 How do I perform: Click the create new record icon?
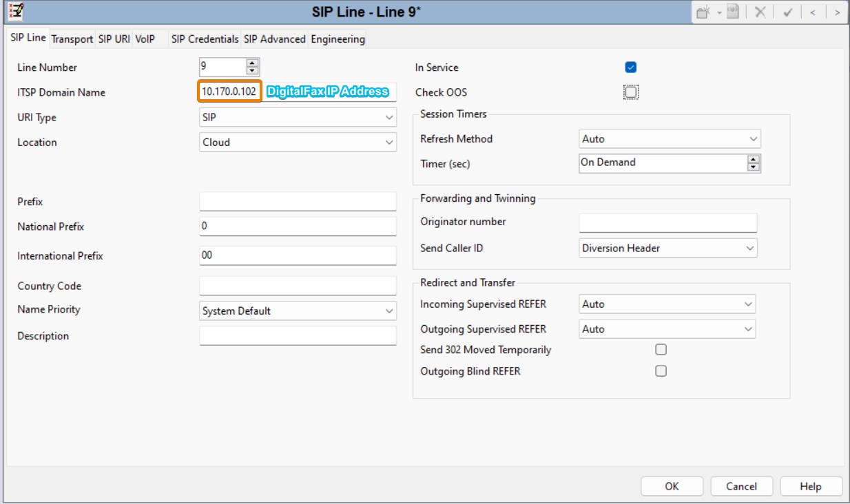(x=703, y=12)
